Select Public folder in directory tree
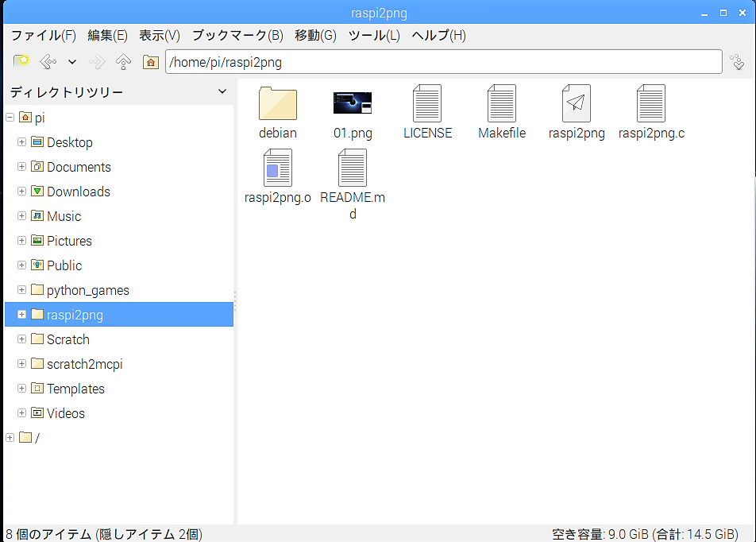 56,265
